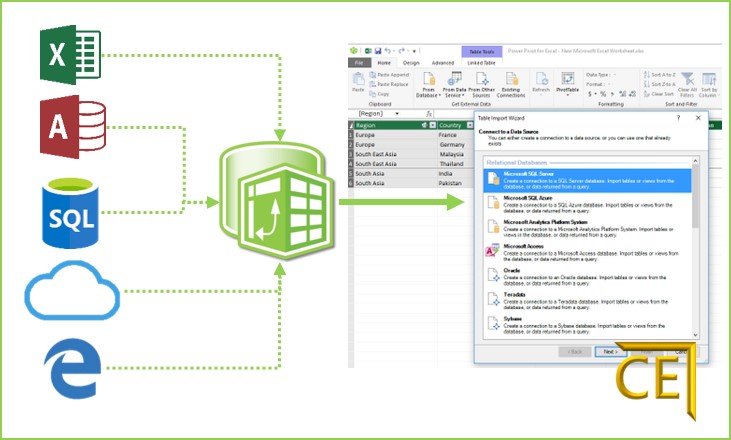The width and height of the screenshot is (731, 440).
Task: Click the wizard list scrollbar down arrow
Action: point(695,335)
